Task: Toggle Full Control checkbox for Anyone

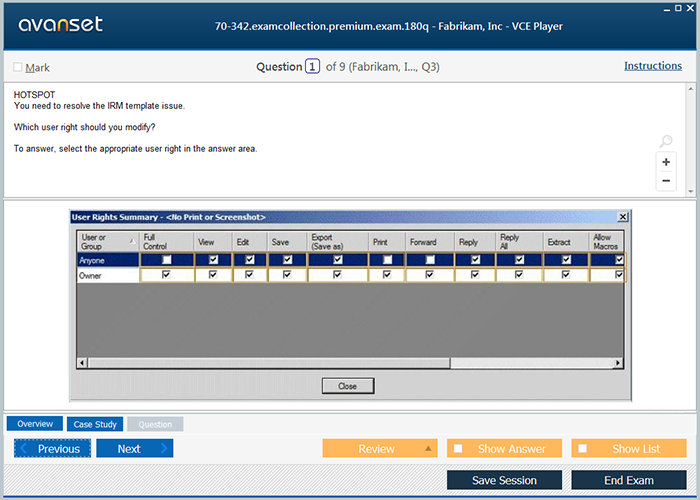Action: coord(167,259)
